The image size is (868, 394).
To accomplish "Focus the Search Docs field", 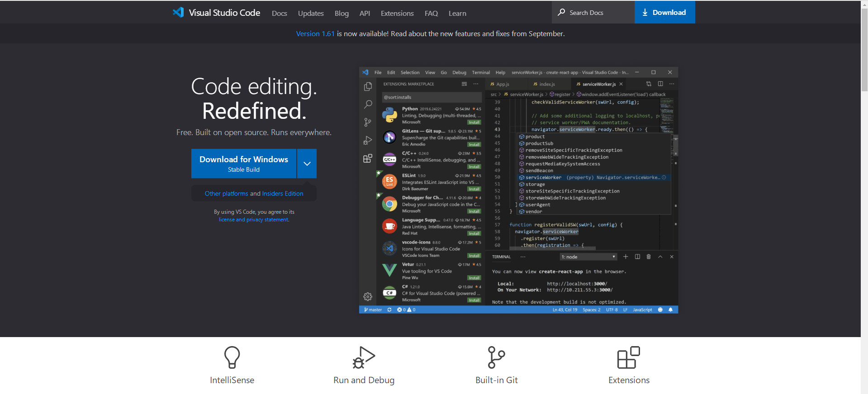I will coord(593,12).
